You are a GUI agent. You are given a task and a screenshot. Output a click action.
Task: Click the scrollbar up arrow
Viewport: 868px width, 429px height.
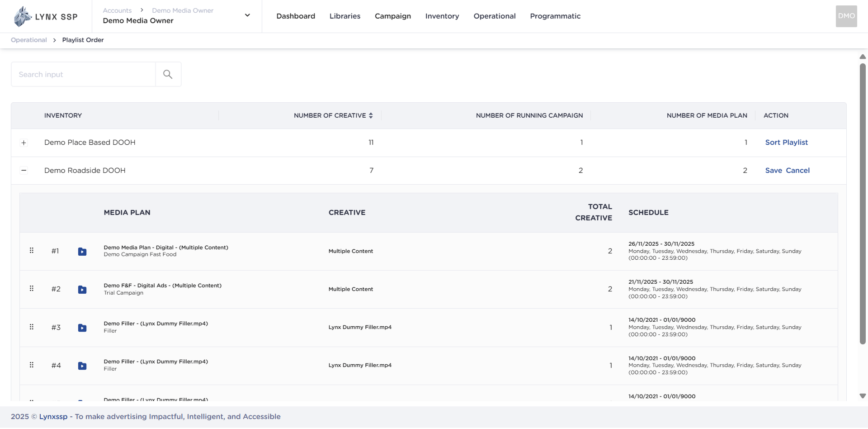click(x=863, y=57)
